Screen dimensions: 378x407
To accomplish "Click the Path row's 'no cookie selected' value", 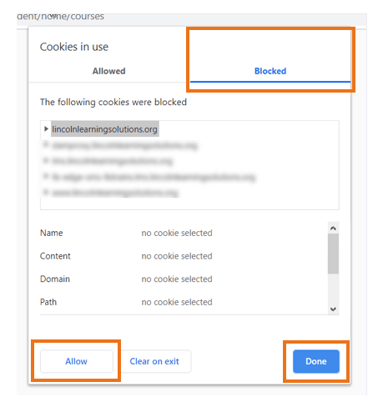I will [x=177, y=302].
